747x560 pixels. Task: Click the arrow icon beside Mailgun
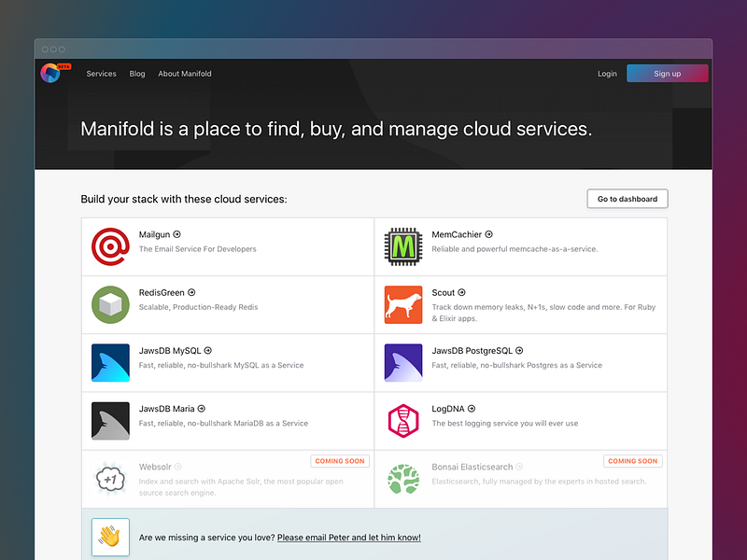click(176, 234)
